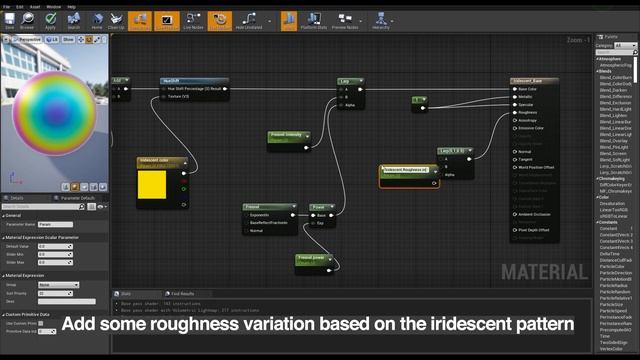Click the Sort Priority field

click(55, 293)
